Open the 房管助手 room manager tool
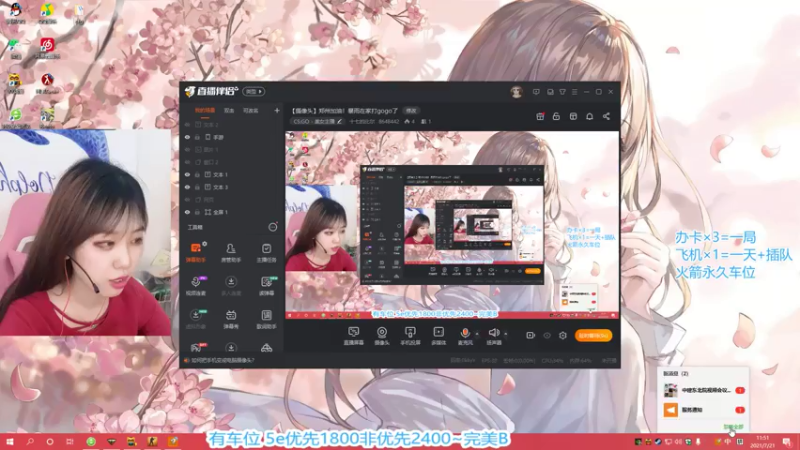The image size is (800, 450). click(231, 252)
